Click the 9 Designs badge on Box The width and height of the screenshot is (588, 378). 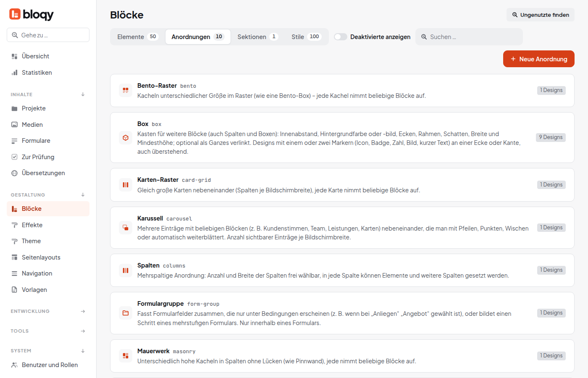(551, 137)
